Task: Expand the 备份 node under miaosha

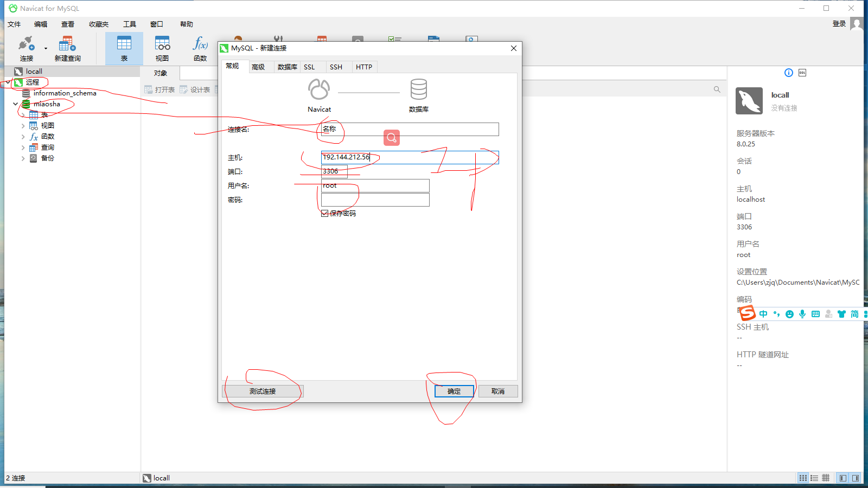Action: tap(23, 158)
